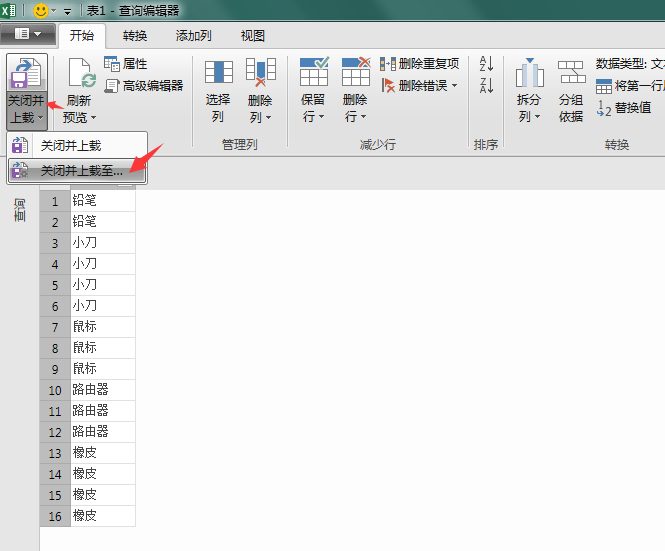Select row 7 cell 鼠标
Screen dimensions: 665x551
coord(103,327)
